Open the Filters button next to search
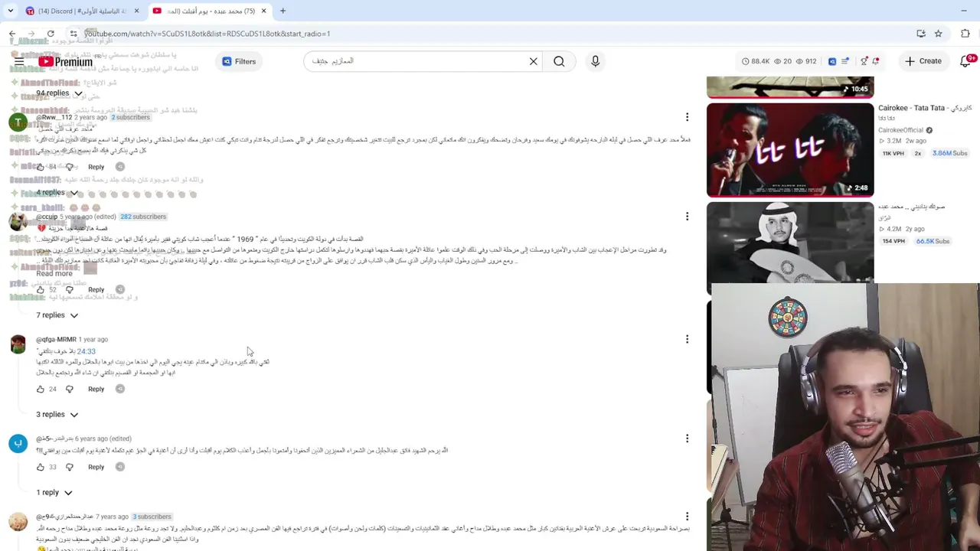The width and height of the screenshot is (980, 551). [239, 61]
